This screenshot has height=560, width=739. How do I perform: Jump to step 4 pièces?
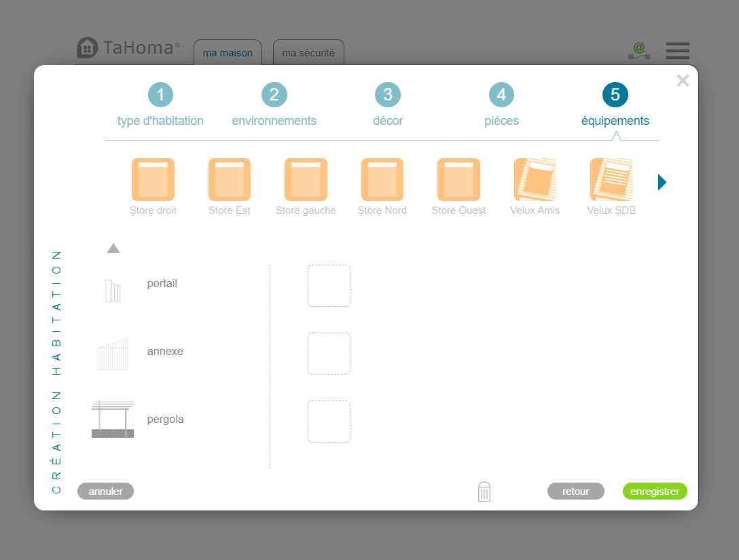pyautogui.click(x=501, y=95)
